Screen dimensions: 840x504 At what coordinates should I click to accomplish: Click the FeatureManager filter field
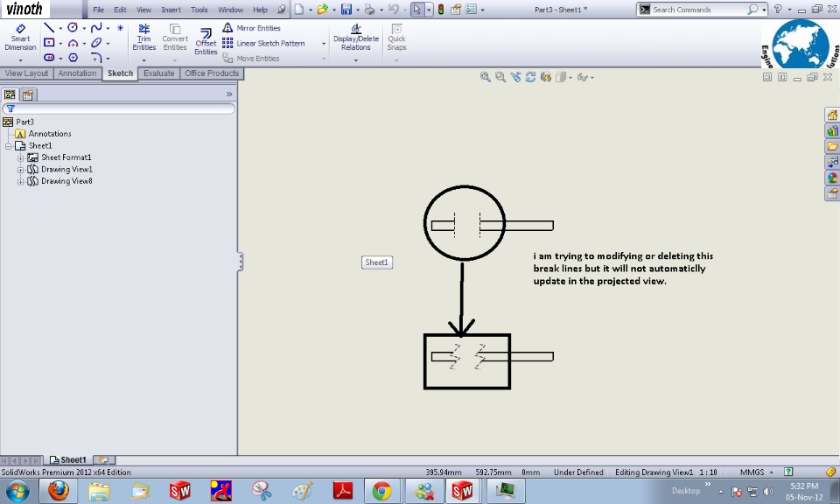point(118,108)
